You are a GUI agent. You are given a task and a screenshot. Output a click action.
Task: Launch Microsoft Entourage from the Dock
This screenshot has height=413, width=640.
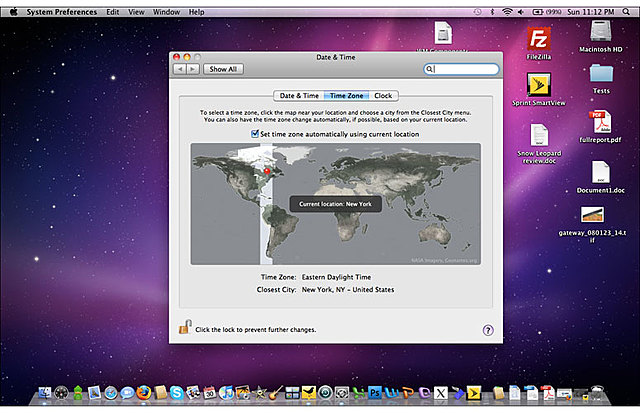[424, 393]
